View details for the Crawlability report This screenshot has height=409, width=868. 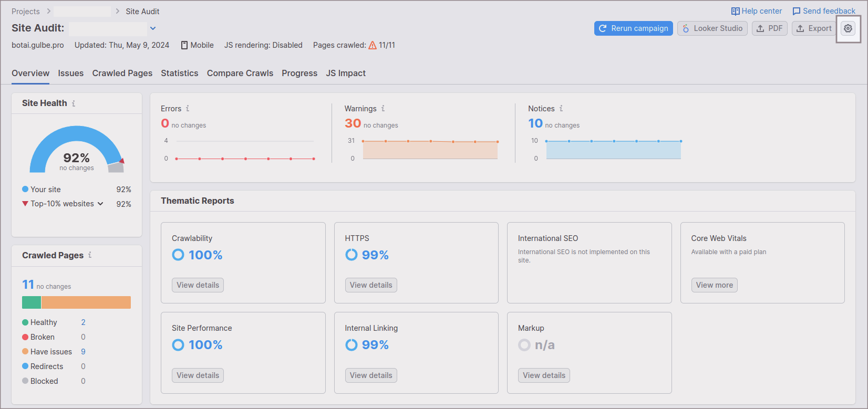pyautogui.click(x=198, y=285)
